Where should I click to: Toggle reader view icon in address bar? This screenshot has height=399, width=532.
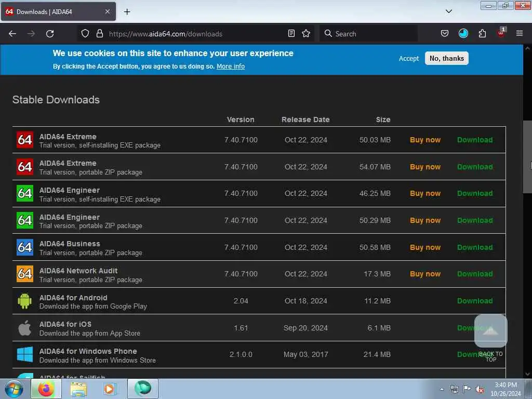pyautogui.click(x=291, y=34)
